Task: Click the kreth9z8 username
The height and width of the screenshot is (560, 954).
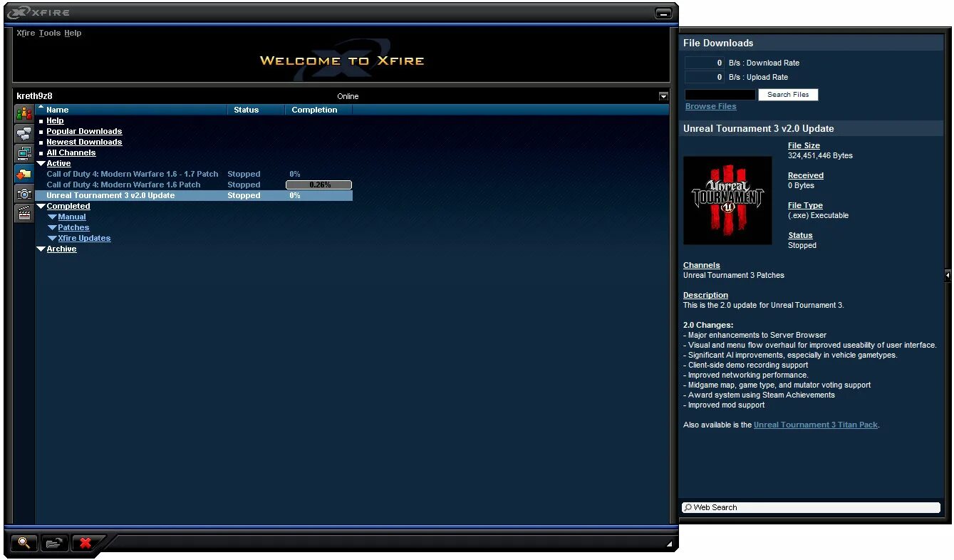Action: click(x=34, y=96)
